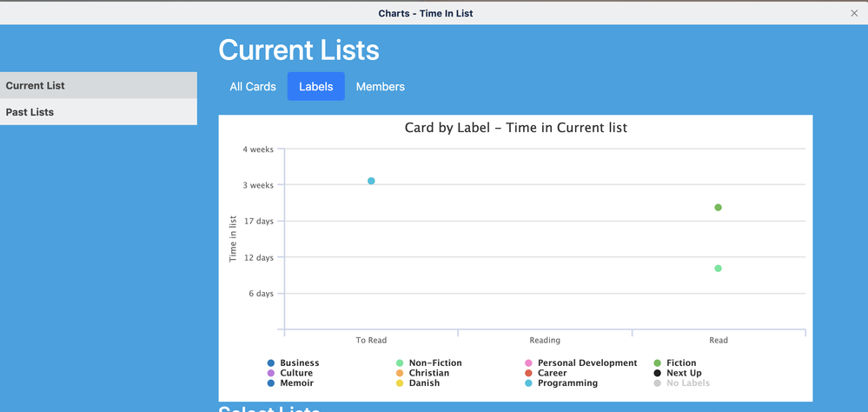
Task: Click the 12 days axis label
Action: coord(258,257)
